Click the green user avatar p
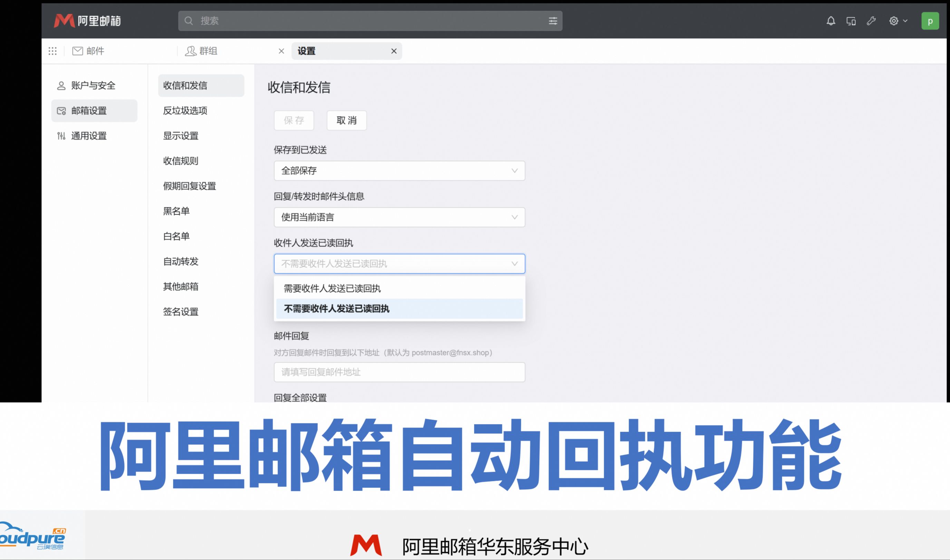The width and height of the screenshot is (950, 560). [930, 21]
